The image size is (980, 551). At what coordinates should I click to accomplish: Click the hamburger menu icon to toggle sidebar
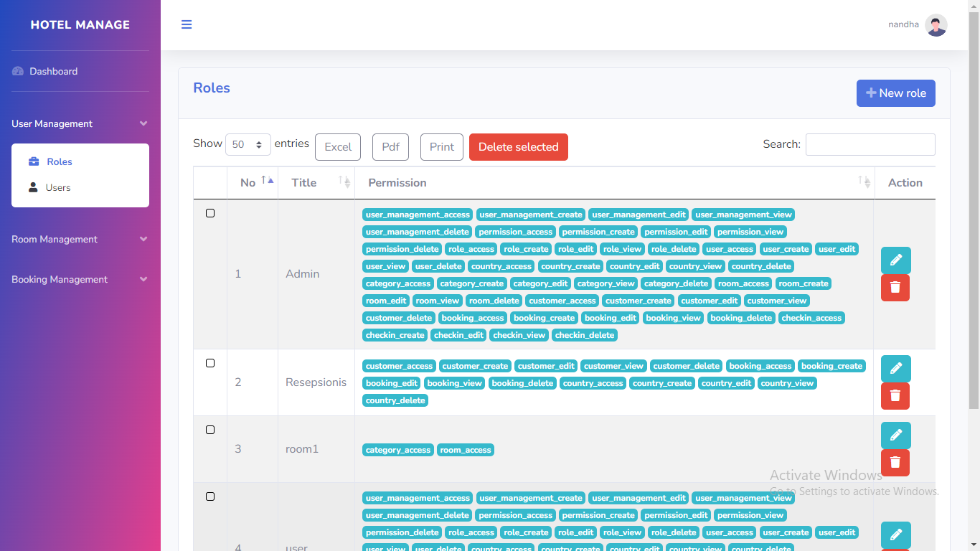[187, 24]
